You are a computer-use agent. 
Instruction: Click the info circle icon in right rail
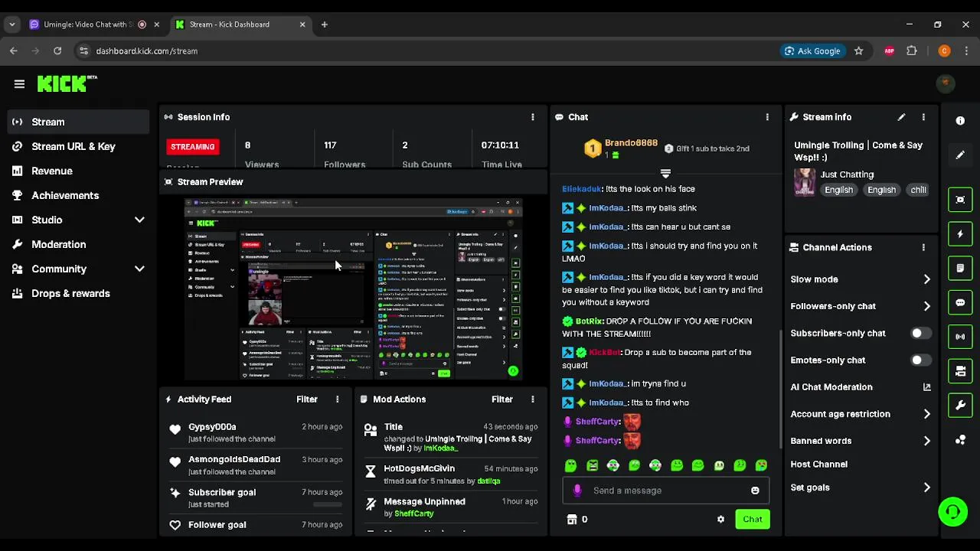960,121
